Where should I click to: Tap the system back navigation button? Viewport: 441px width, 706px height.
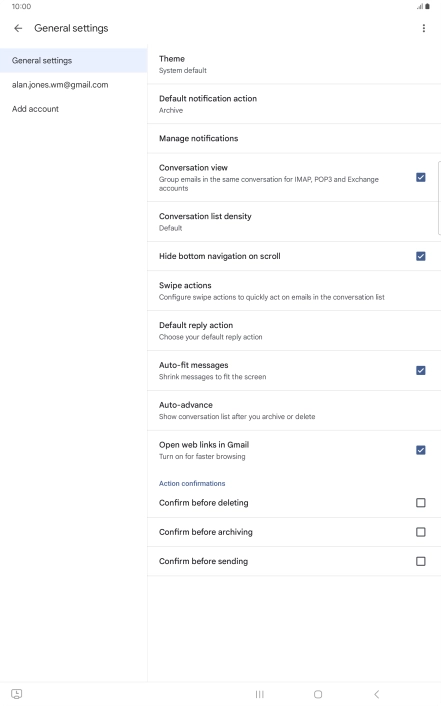(377, 694)
